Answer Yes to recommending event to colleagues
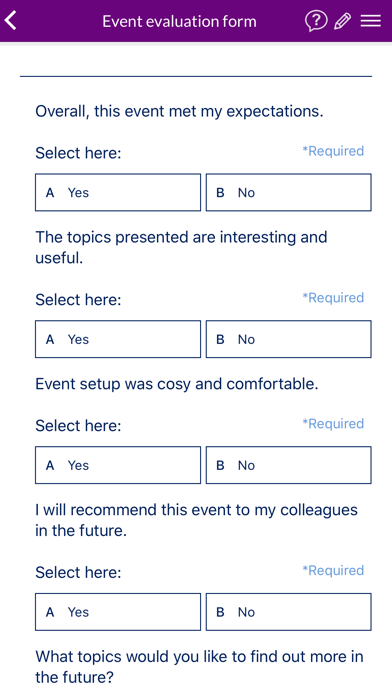Screen dimensions: 392x696 pyautogui.click(x=118, y=612)
